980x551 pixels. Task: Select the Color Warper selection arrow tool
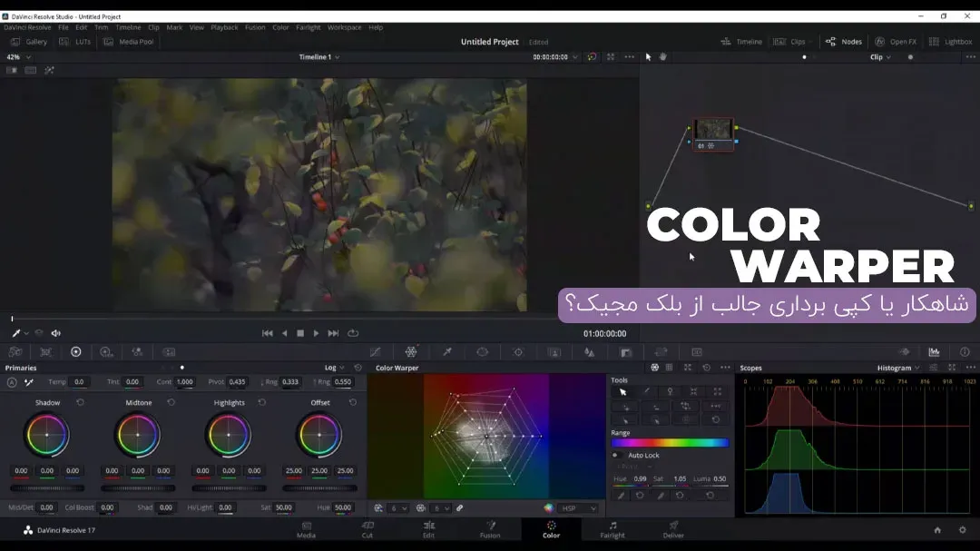click(x=623, y=392)
